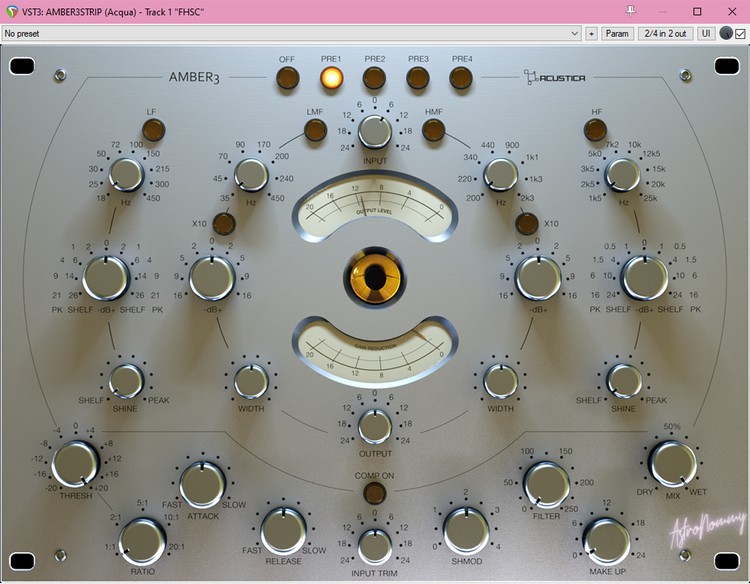
Task: Open the '2/4 in 2 out' routing menu
Action: click(x=665, y=33)
